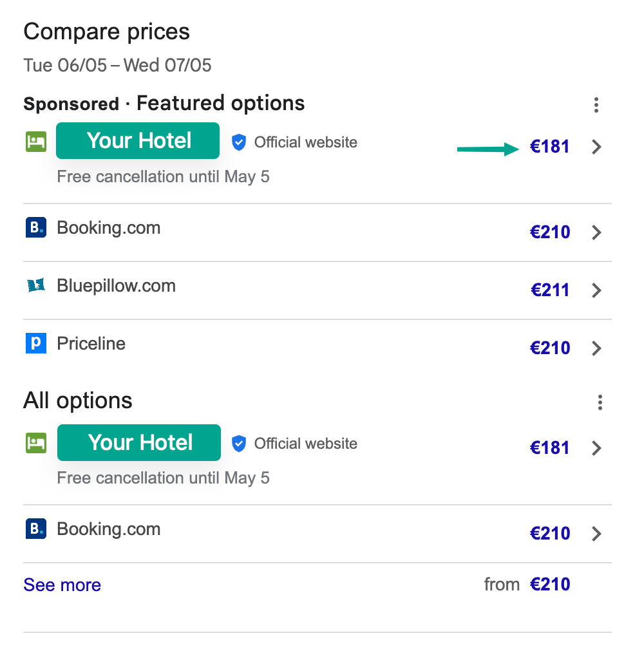The width and height of the screenshot is (644, 649).
Task: Click the Priceline €210 price
Action: pyautogui.click(x=550, y=348)
